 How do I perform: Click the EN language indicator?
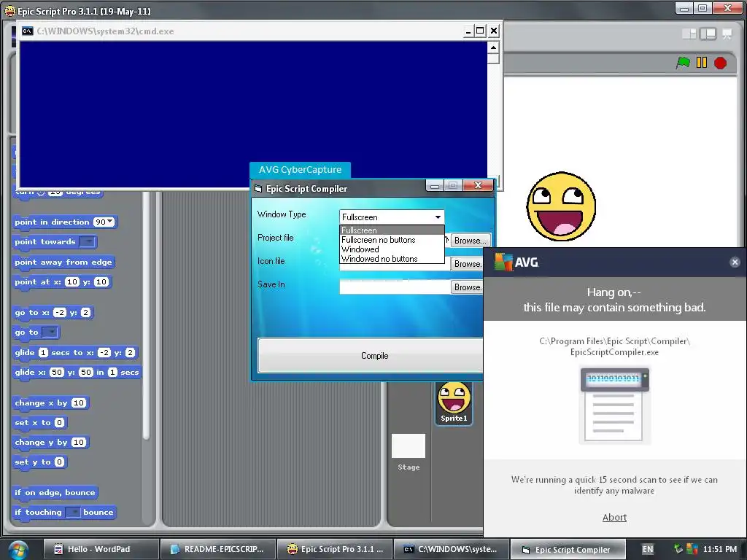tap(648, 549)
